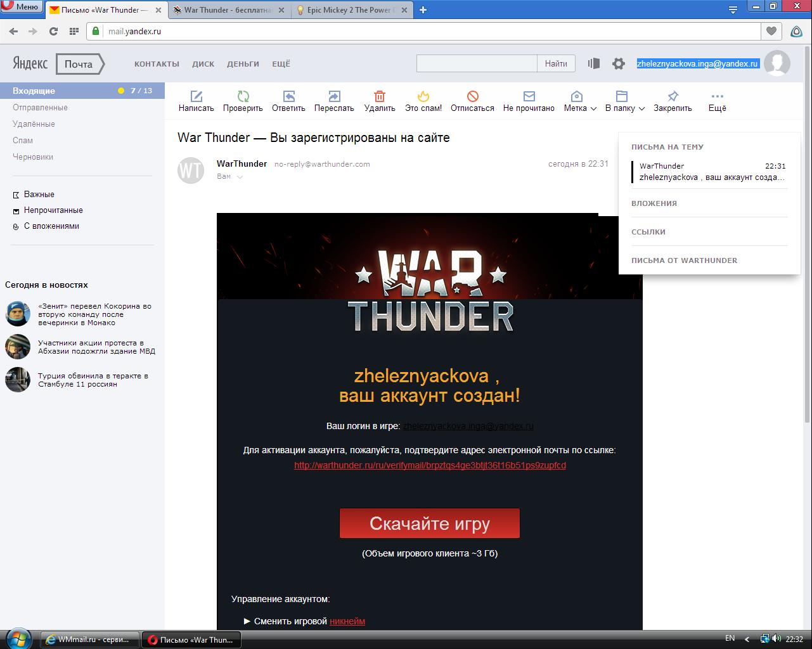Screen dimensions: 812x649
Task: Open the Входящие folder
Action: point(82,91)
